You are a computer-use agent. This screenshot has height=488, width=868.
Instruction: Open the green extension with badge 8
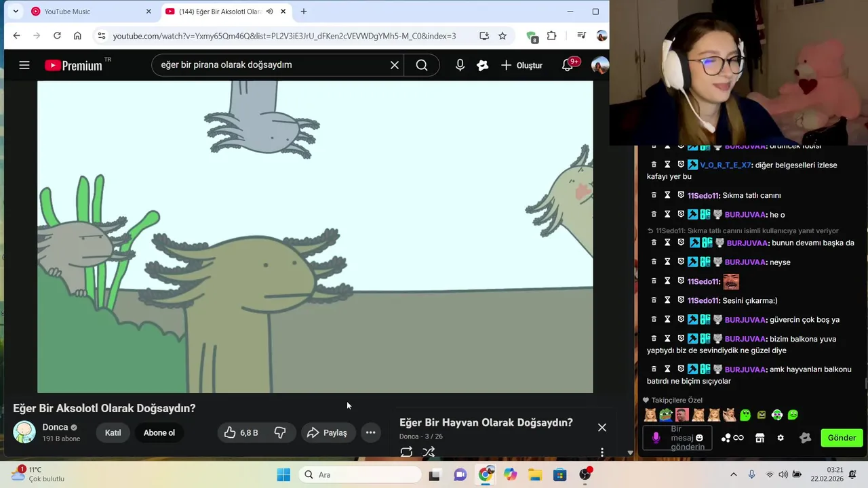532,37
